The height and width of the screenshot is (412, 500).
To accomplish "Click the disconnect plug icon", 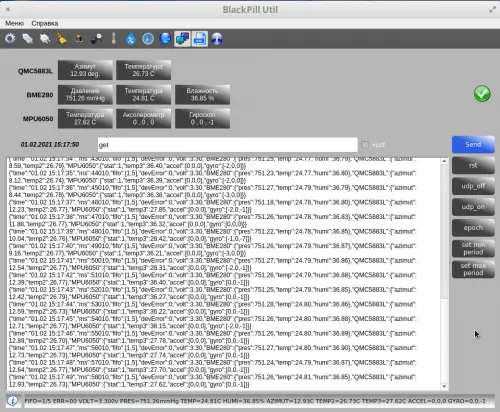I will [x=45, y=39].
